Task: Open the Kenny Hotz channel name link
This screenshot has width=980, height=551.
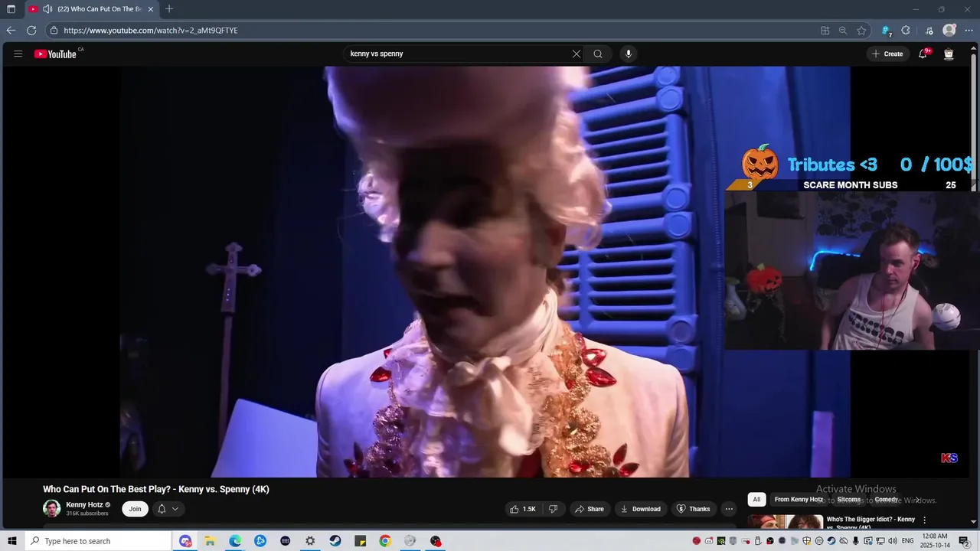Action: point(84,505)
